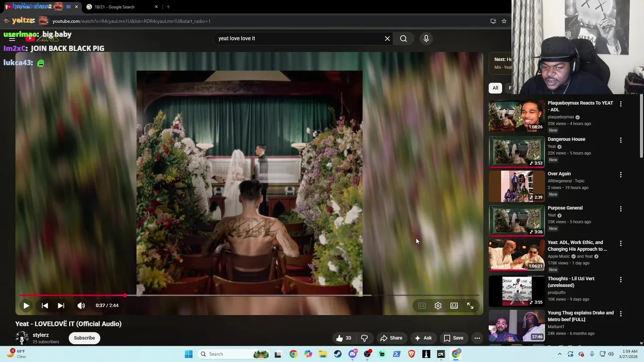This screenshot has height=362, width=644.
Task: Close the 18/21 Google Search tab
Action: [156, 7]
